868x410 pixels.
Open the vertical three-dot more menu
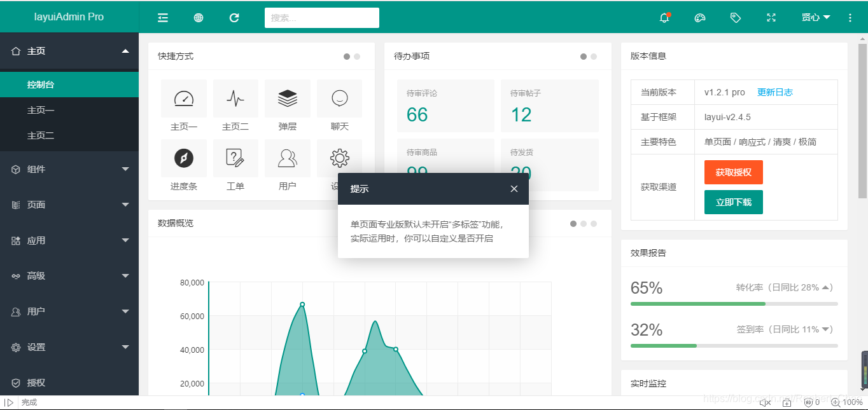click(x=850, y=18)
